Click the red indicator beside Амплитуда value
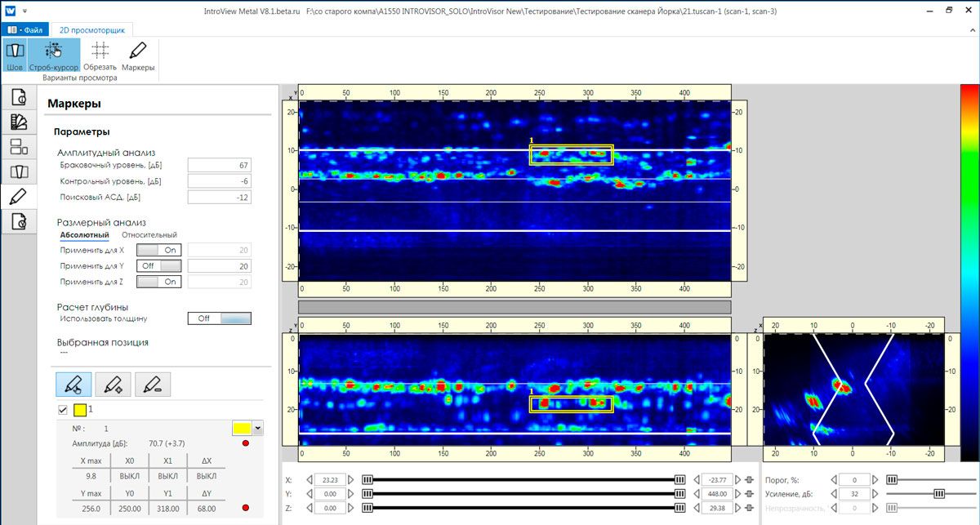Viewport: 980px width, 525px height. click(247, 444)
